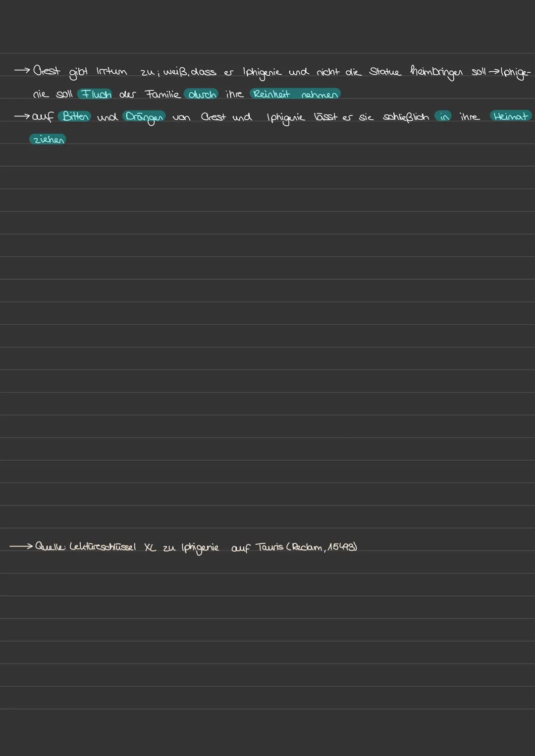Click the highlighted word "nehmen"

[x=320, y=94]
